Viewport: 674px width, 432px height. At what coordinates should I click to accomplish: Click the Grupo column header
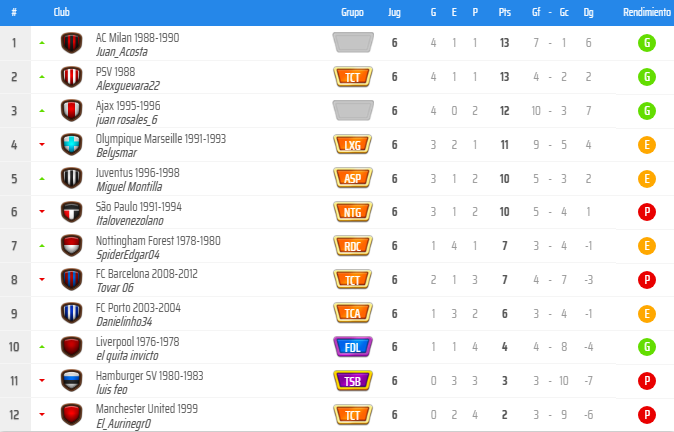tap(352, 13)
